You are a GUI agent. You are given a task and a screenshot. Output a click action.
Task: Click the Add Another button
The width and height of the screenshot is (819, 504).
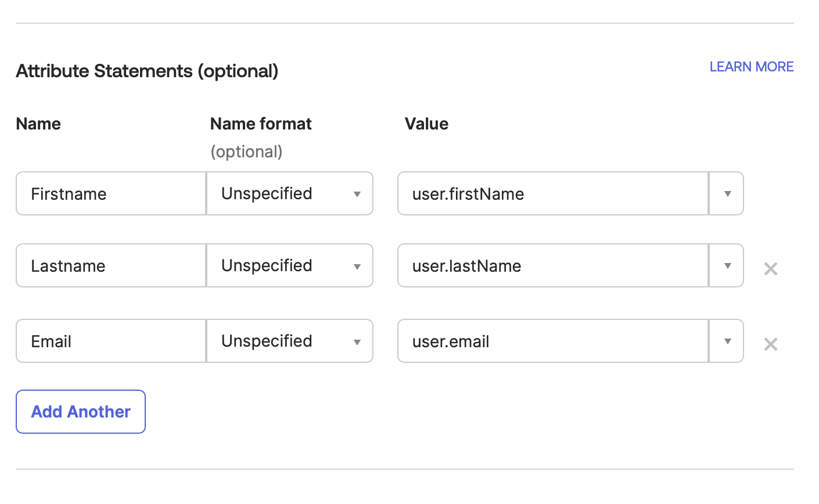pos(80,412)
